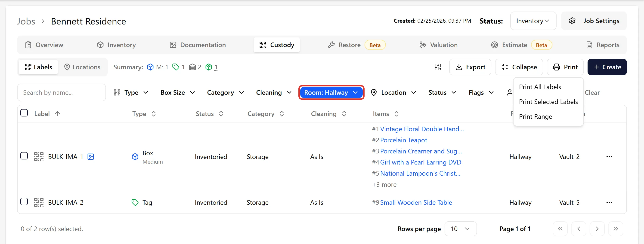Sort table by Items column
Image resolution: width=644 pixels, height=244 pixels.
[x=386, y=114]
